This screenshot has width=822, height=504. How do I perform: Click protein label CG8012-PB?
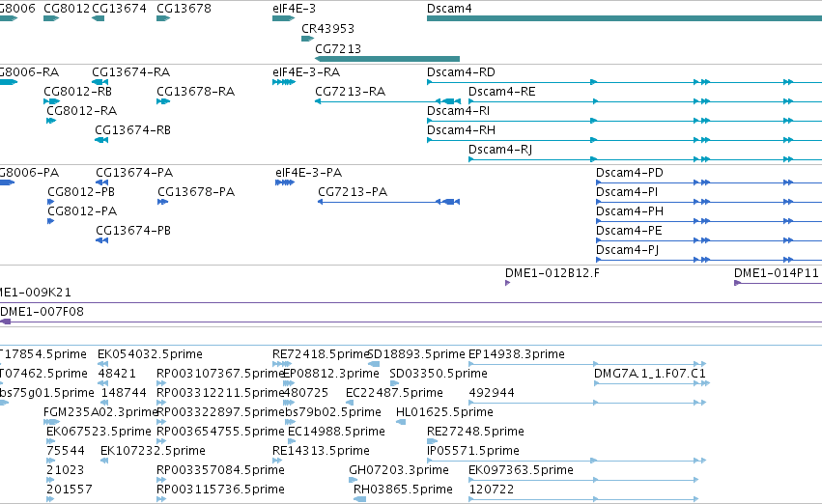(x=81, y=192)
